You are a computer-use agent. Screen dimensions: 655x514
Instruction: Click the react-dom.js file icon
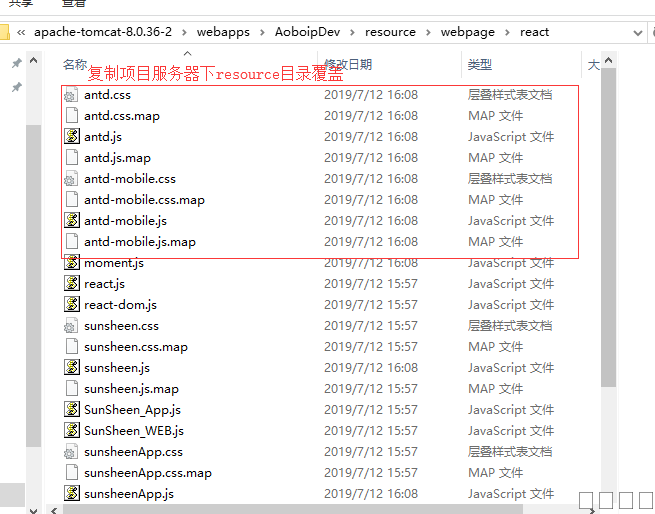(71, 305)
